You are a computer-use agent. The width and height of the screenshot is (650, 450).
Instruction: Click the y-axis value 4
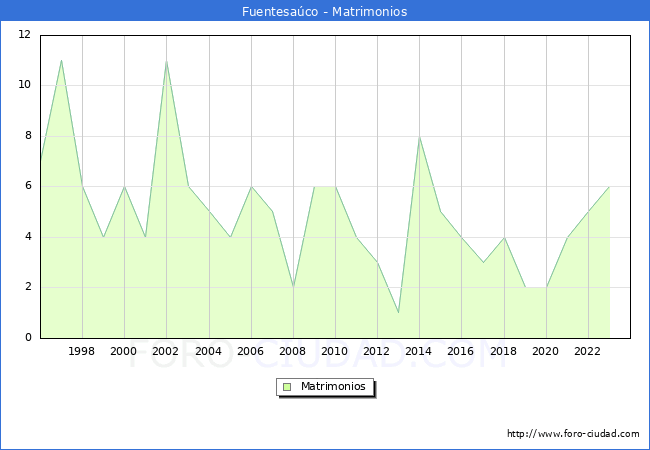click(x=28, y=237)
